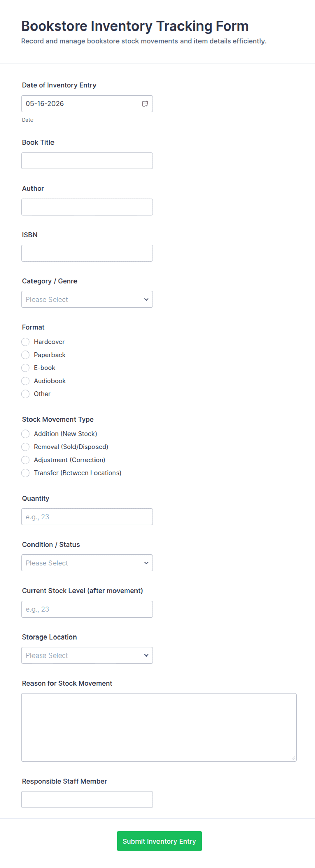The height and width of the screenshot is (868, 315).
Task: Focus the Reason for Stock Movement textarea
Action: coord(159,727)
